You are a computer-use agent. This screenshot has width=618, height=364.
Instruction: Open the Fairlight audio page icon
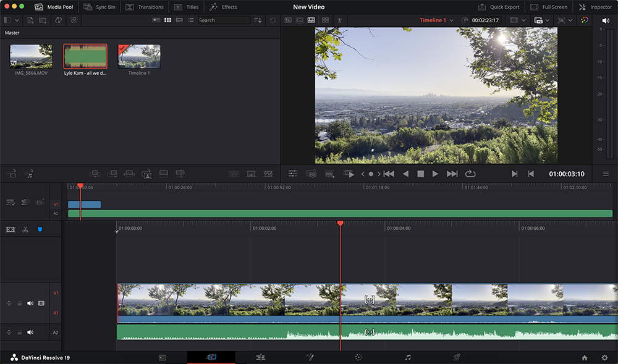tap(408, 357)
